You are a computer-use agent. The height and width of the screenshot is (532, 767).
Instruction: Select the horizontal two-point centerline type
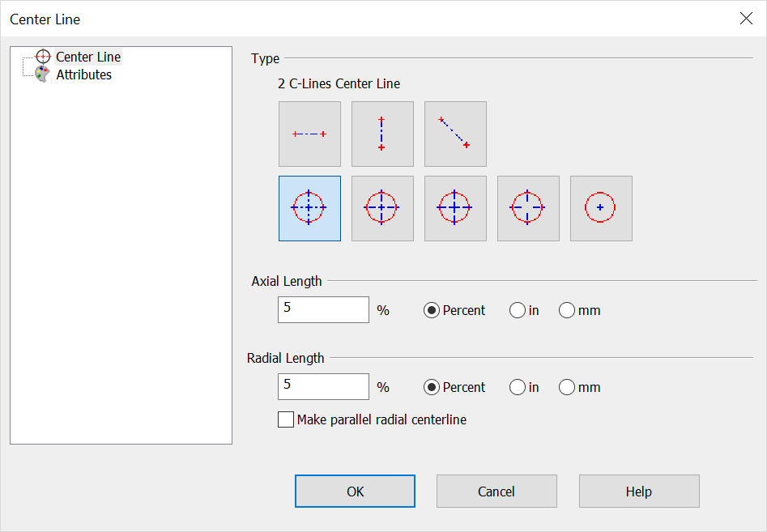[x=309, y=134]
